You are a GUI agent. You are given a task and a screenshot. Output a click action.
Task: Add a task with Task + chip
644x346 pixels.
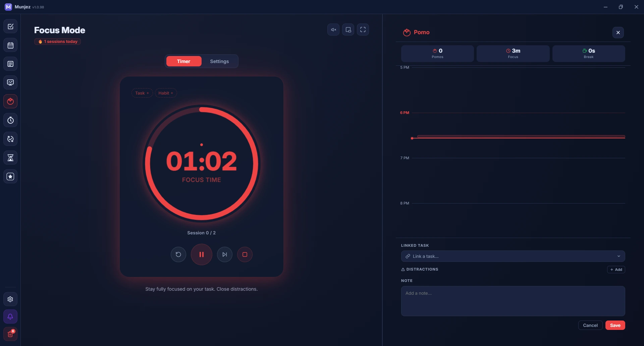(x=142, y=93)
